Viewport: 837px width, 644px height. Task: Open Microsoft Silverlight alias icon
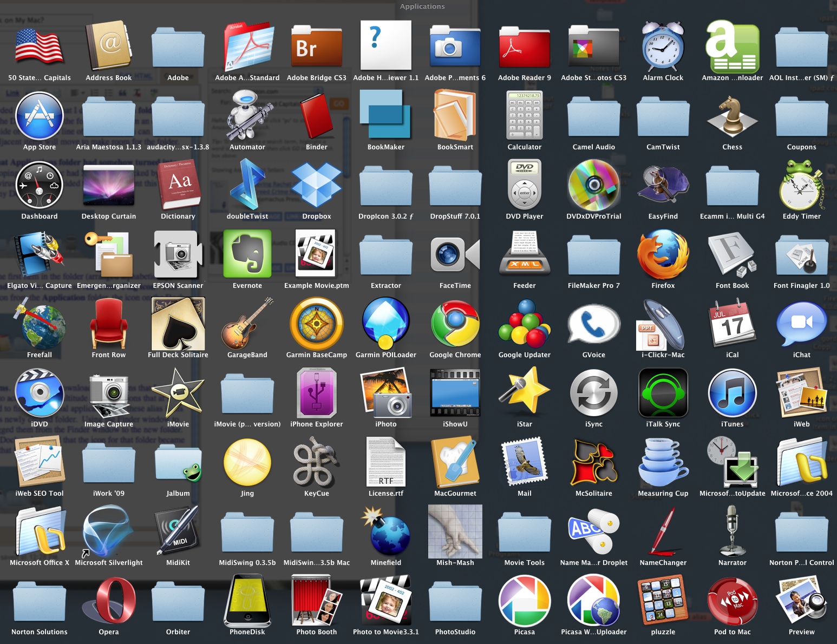click(109, 531)
